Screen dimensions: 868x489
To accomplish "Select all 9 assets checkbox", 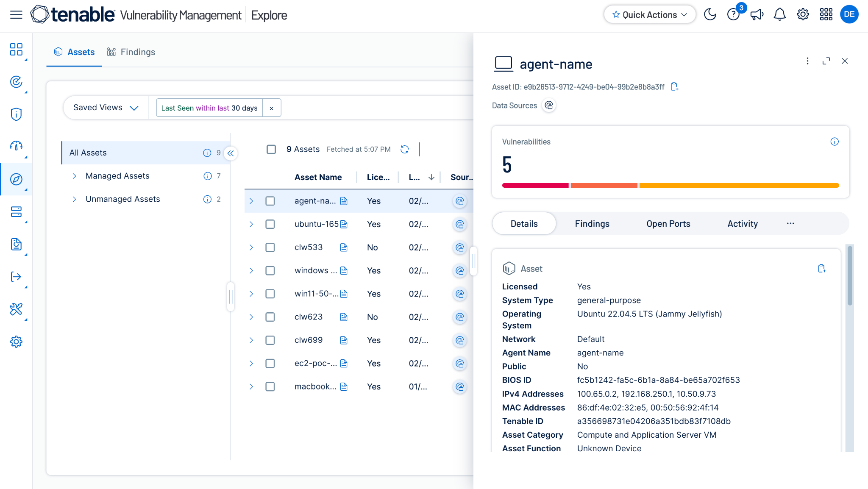I will pos(271,149).
